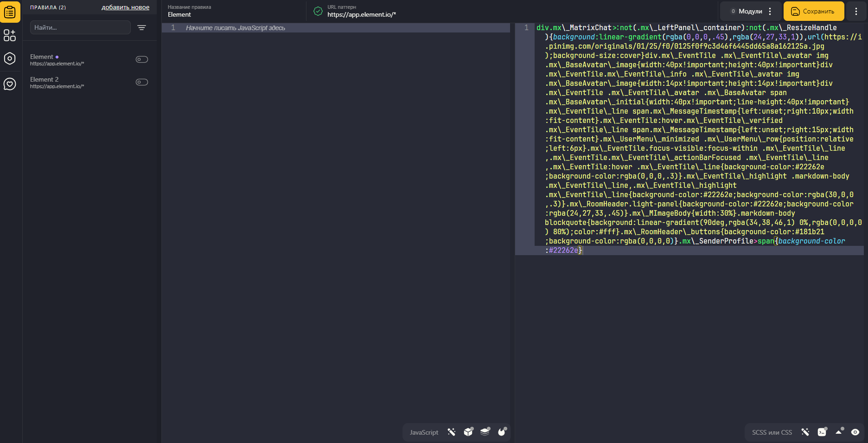Click the green URL pattern valid checkmark
The height and width of the screenshot is (443, 868).
click(318, 11)
